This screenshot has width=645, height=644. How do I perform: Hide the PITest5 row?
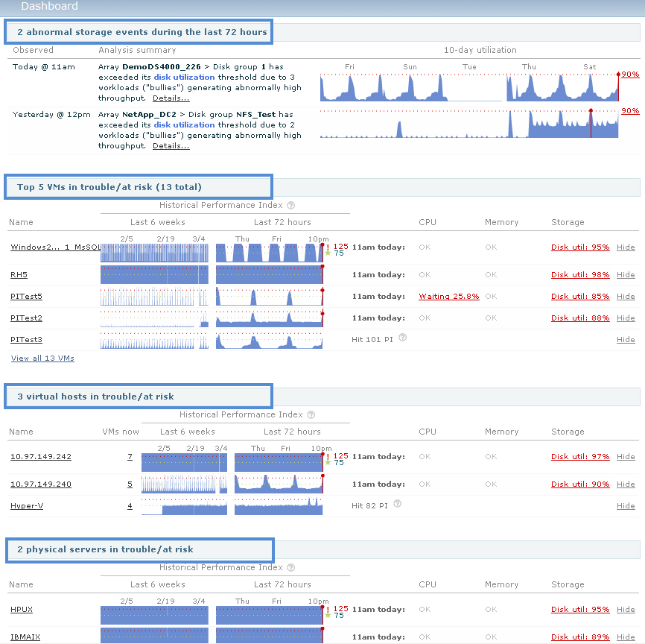click(x=626, y=297)
